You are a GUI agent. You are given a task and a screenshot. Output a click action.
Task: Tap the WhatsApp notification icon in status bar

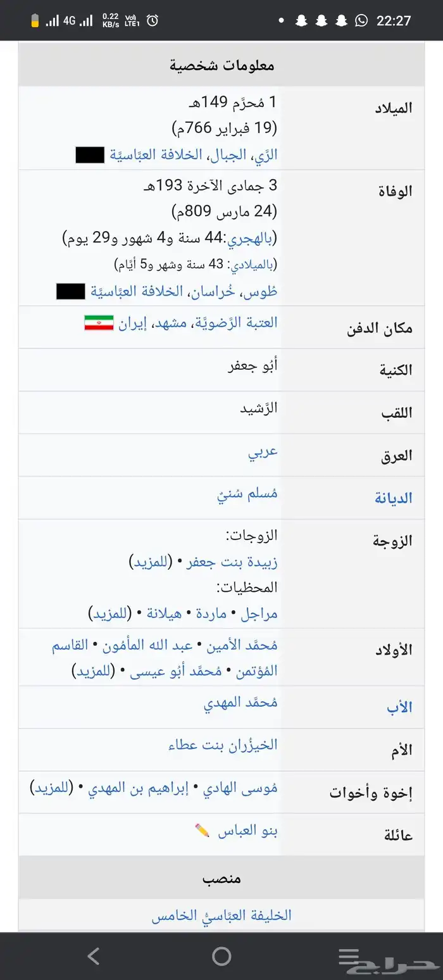click(361, 20)
